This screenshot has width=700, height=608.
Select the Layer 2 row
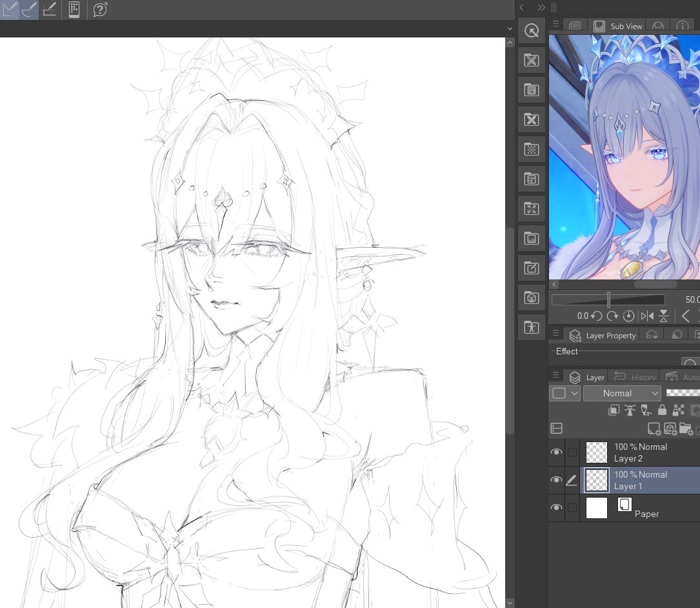pyautogui.click(x=640, y=452)
